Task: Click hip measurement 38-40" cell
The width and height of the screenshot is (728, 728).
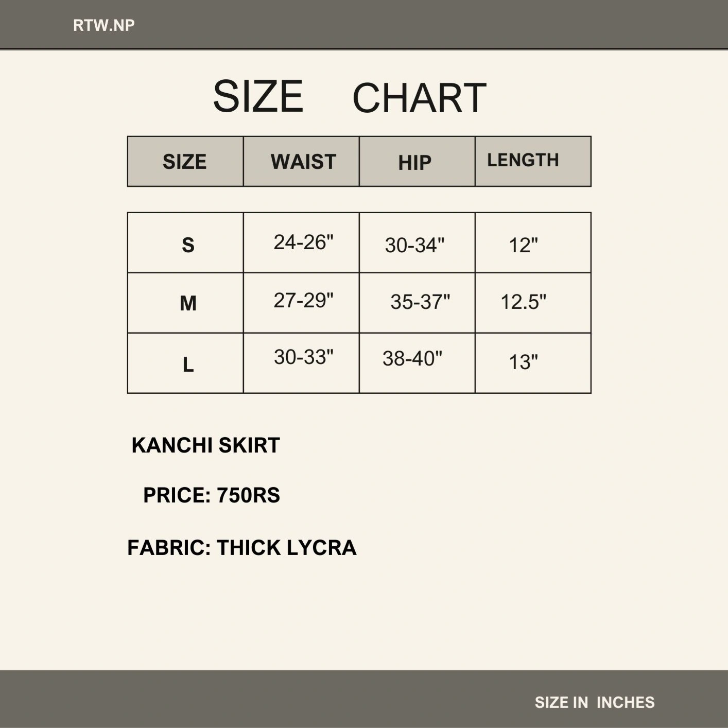Action: pyautogui.click(x=412, y=358)
